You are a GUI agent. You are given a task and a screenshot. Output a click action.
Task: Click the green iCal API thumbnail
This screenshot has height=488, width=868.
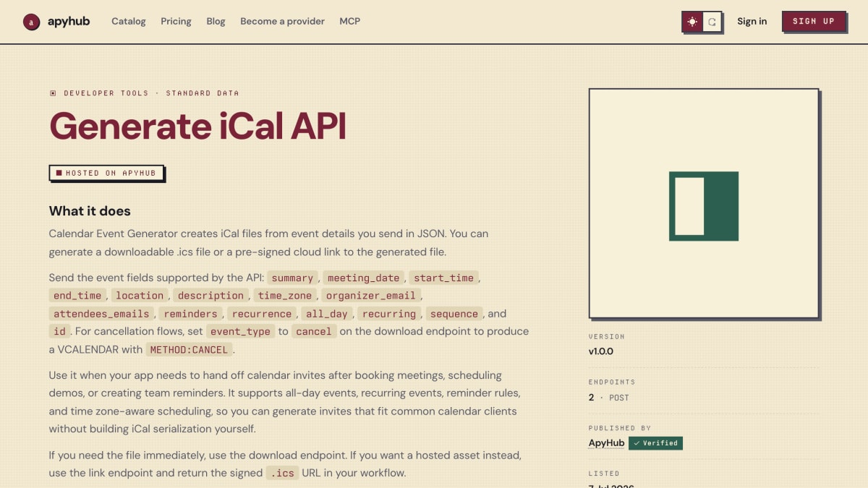point(704,206)
